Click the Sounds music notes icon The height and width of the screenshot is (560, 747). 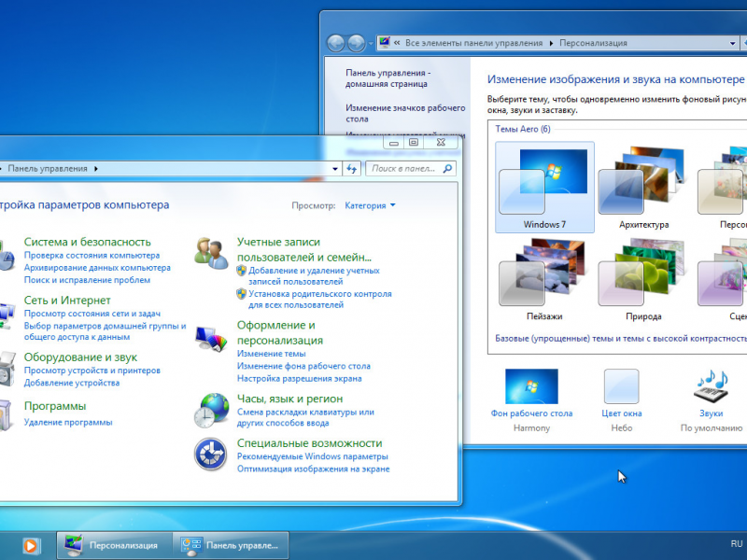pos(712,386)
